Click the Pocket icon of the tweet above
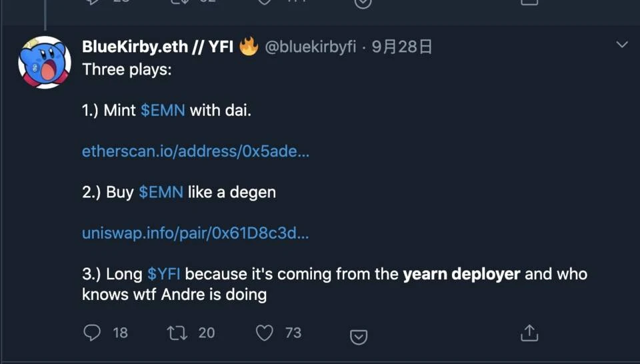This screenshot has width=640, height=364. (x=363, y=3)
